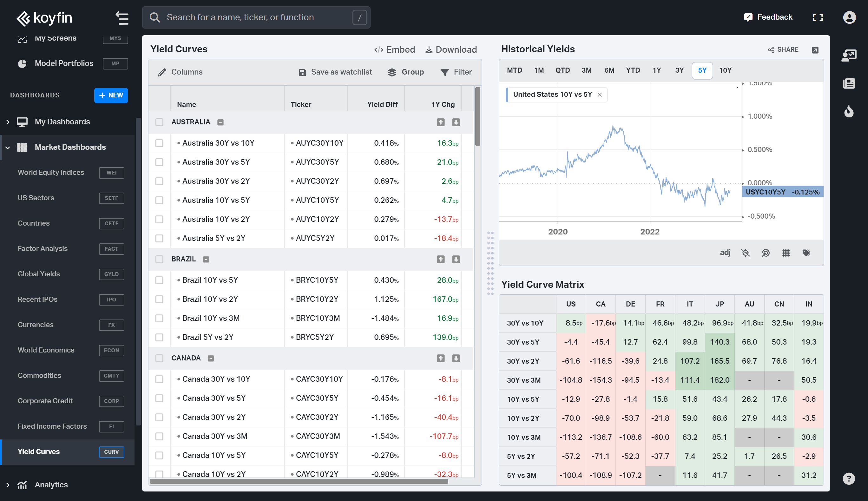Collapse the AUSTRALIA section in the yield curves table
Viewport: 868px width, 501px height.
tap(220, 122)
